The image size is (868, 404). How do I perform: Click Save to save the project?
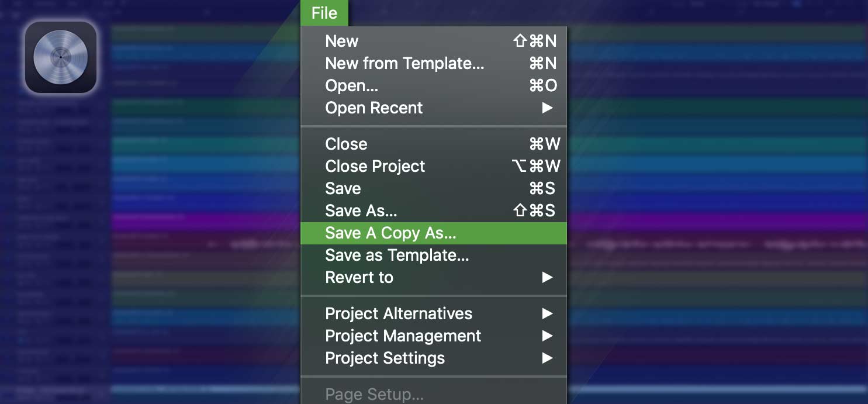(x=343, y=188)
